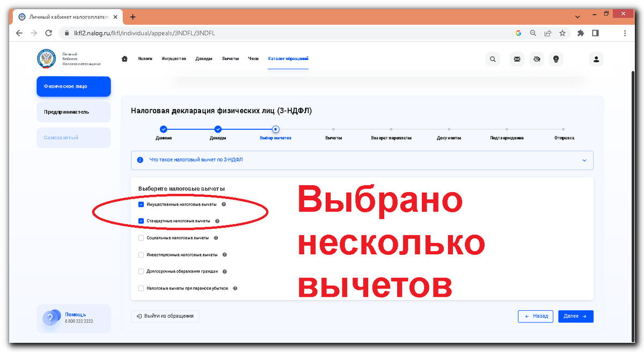Uncheck Имущественные налоговые вычеты
Image resolution: width=644 pixels, height=352 pixels.
pyautogui.click(x=141, y=204)
